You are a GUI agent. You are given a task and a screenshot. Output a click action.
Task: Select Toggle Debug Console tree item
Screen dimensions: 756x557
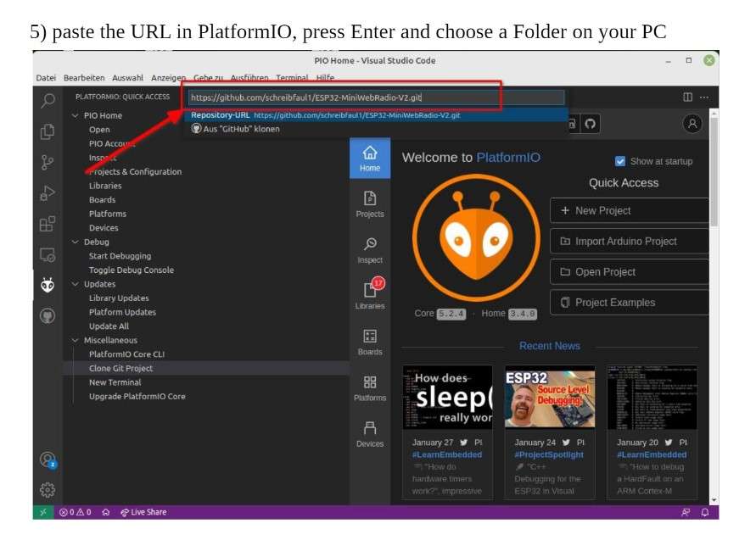[x=132, y=270]
